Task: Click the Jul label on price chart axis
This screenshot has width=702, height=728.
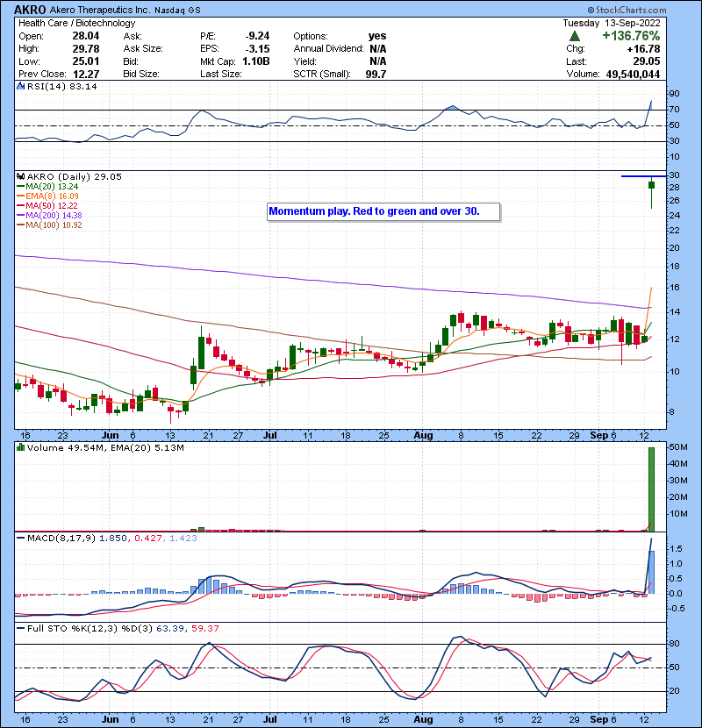Action: pyautogui.click(x=270, y=436)
